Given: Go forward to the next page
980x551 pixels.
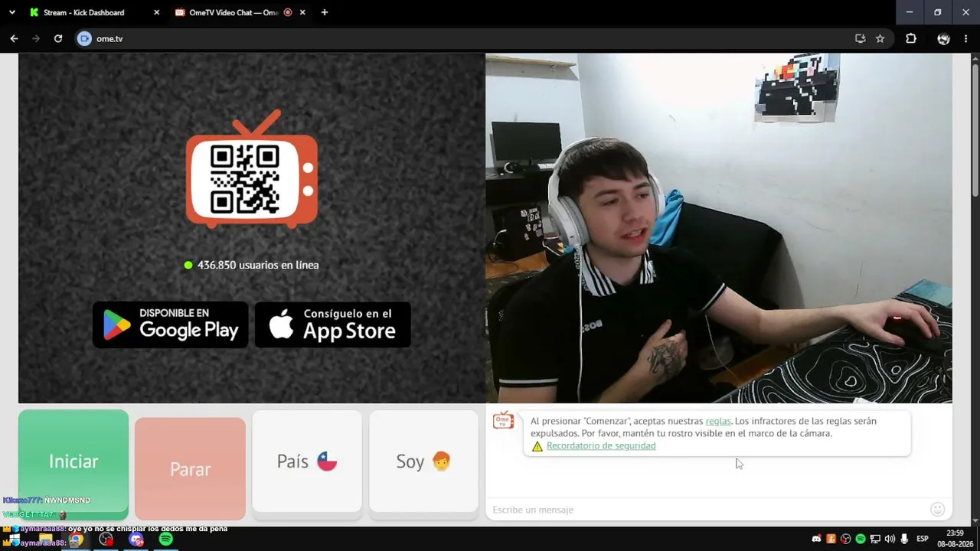Looking at the screenshot, I should [35, 38].
